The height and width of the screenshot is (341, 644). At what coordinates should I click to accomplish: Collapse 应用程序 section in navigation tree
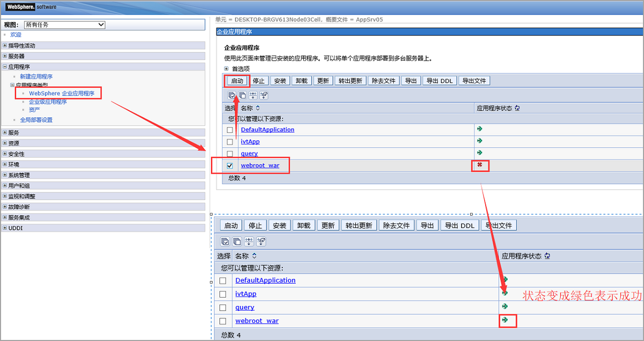[x=5, y=67]
